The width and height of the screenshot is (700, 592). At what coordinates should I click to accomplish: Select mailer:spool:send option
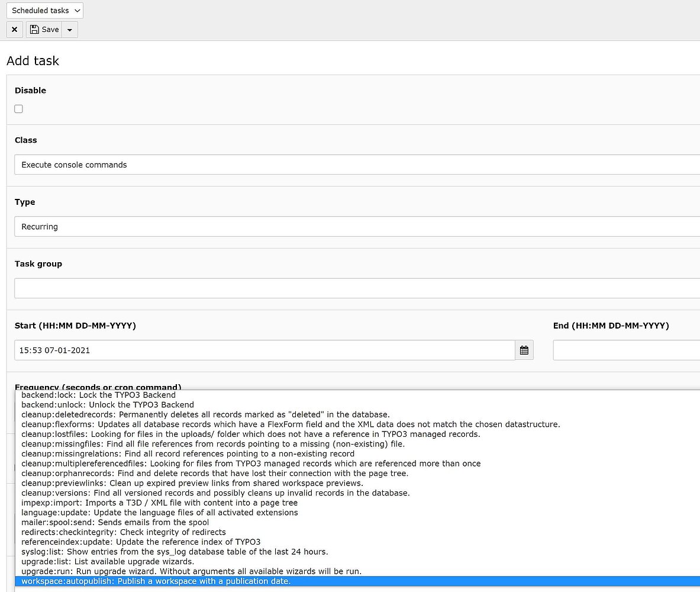[115, 522]
